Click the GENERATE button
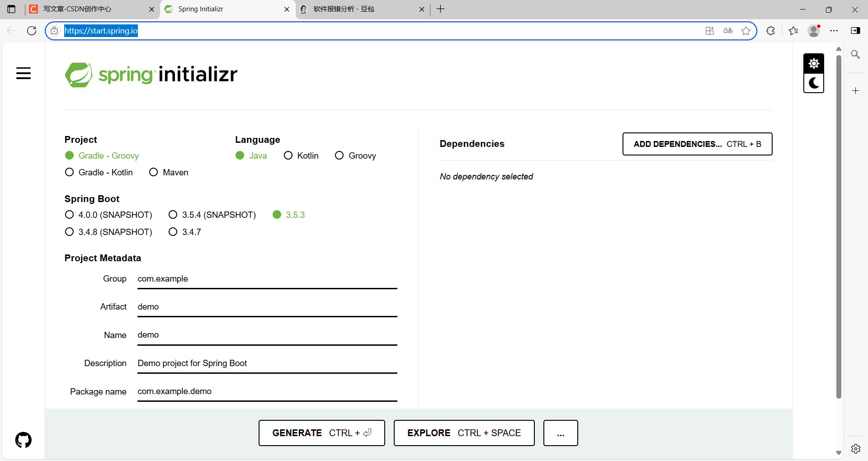Viewport: 868px width, 461px height. point(322,433)
